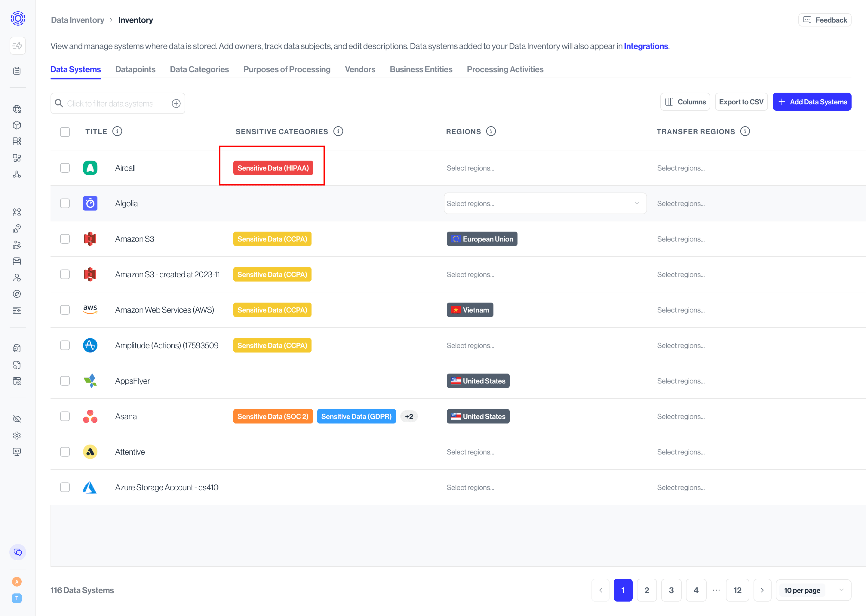Switch to the Business Entities tab
The width and height of the screenshot is (866, 616).
click(x=421, y=69)
